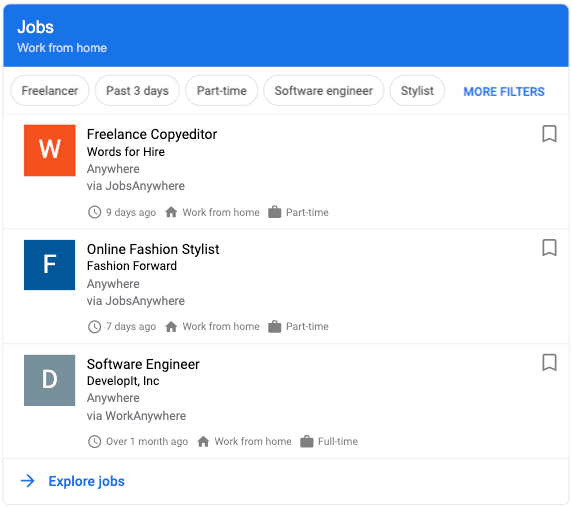Open MORE FILTERS options
Screen dimensions: 572x507
504,91
